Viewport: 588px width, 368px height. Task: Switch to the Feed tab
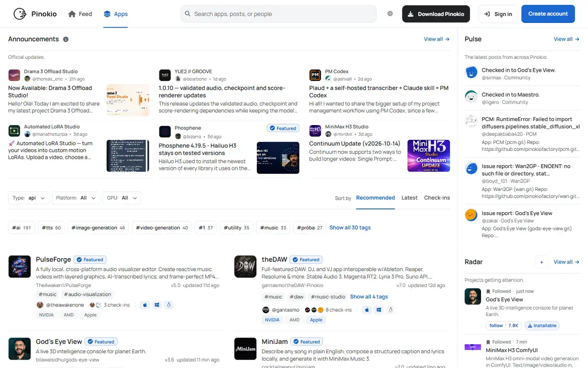[80, 14]
